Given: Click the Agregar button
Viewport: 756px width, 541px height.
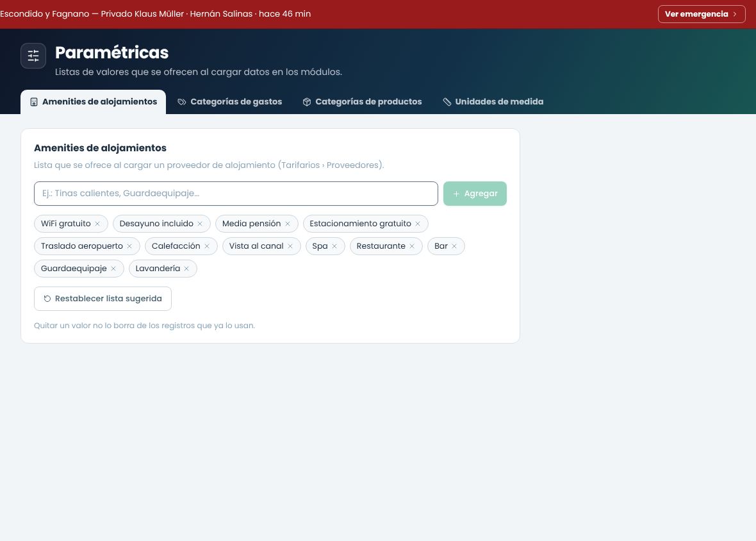Looking at the screenshot, I should coord(475,194).
